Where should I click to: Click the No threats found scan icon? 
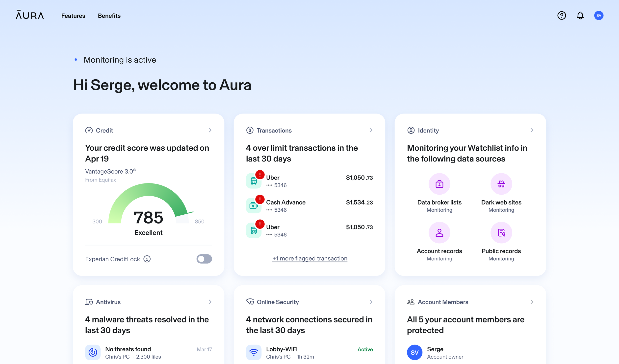point(93,352)
